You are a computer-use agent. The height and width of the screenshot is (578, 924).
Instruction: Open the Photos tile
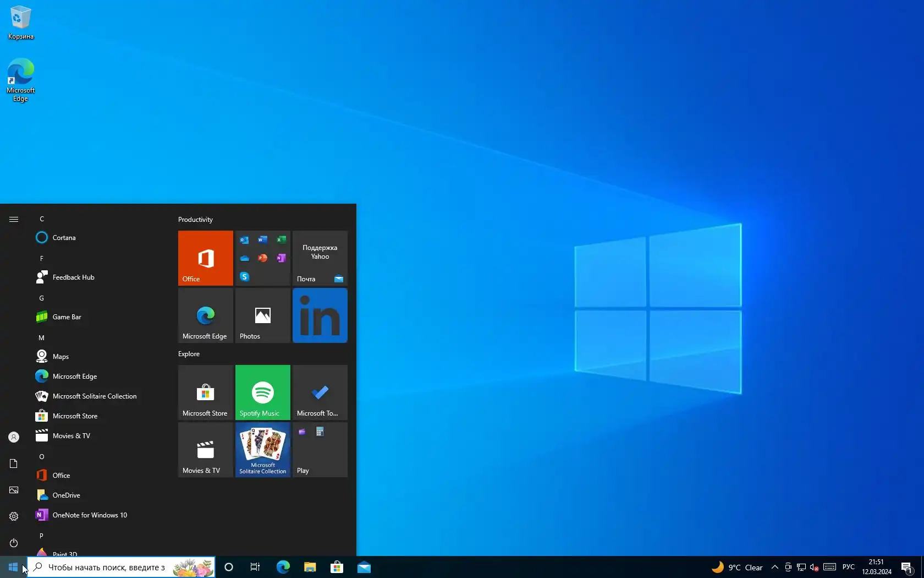tap(263, 315)
